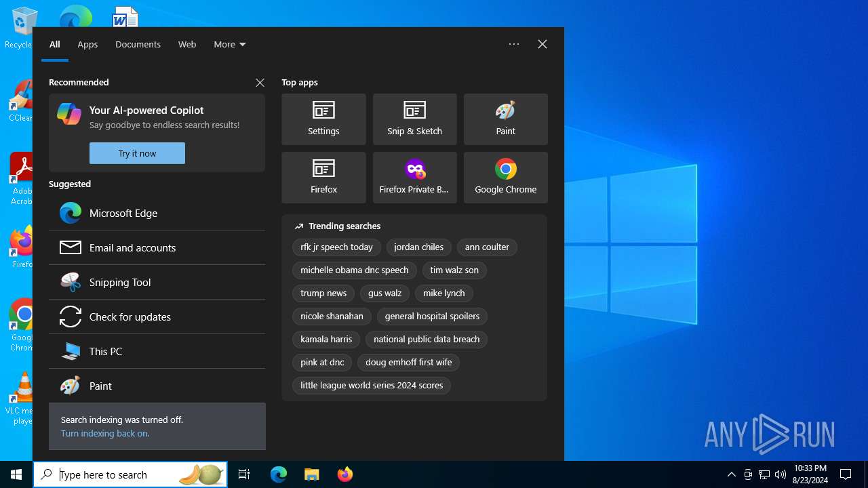
Task: Switch to the Apps tab
Action: coord(87,44)
